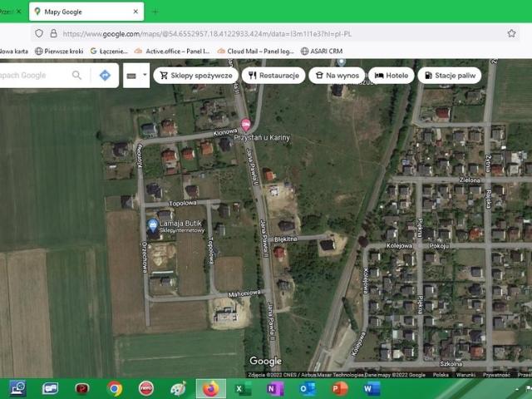The width and height of the screenshot is (532, 399).
Task: Filter map by Restauracje
Action: (273, 75)
